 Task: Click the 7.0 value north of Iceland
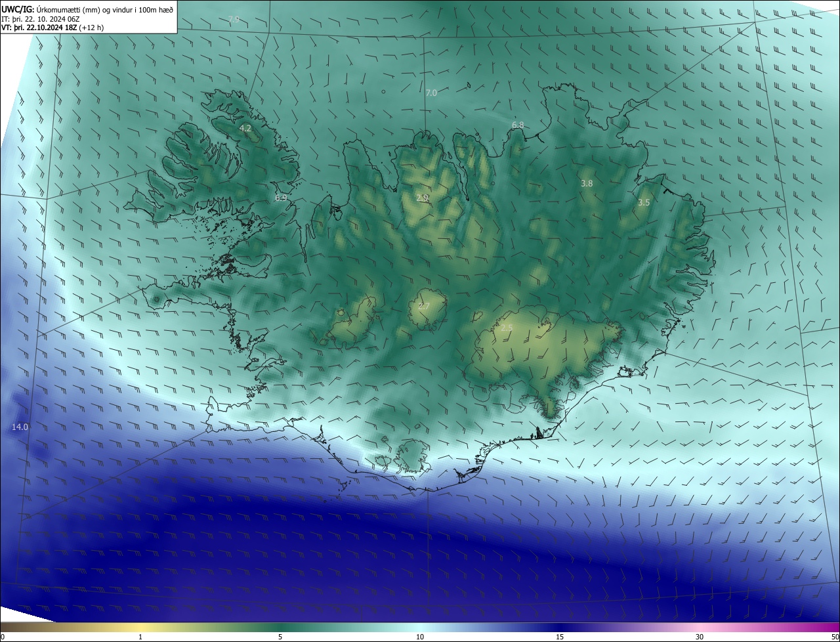tap(431, 93)
